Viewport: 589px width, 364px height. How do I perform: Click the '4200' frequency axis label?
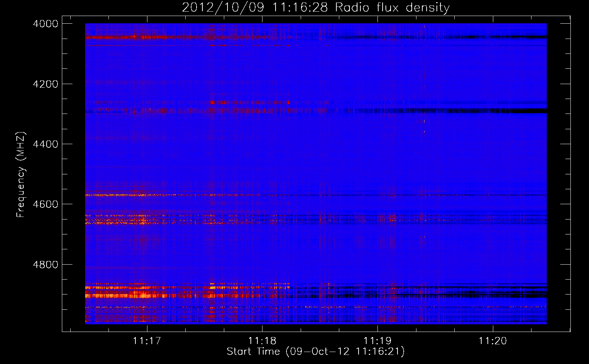coord(46,84)
